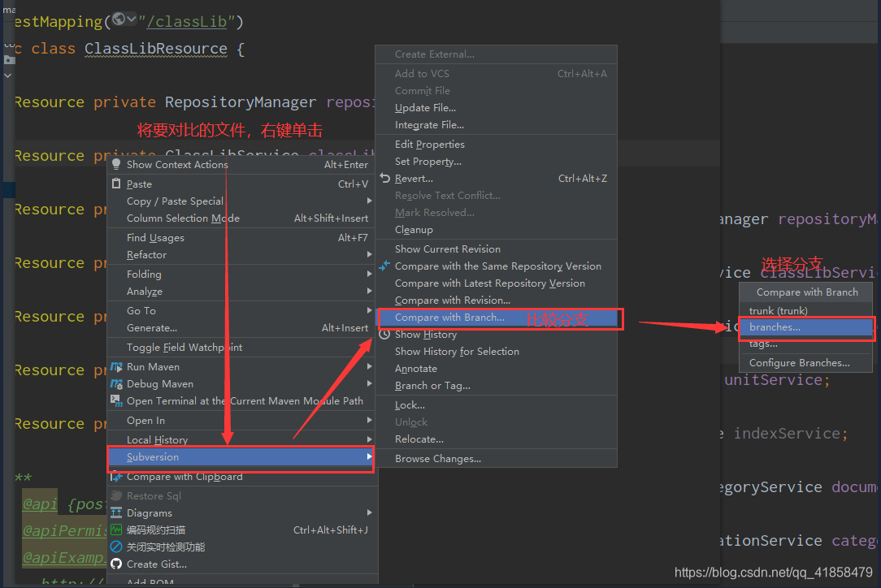The width and height of the screenshot is (881, 588).
Task: Expand the Go To submenu arrow
Action: [369, 310]
